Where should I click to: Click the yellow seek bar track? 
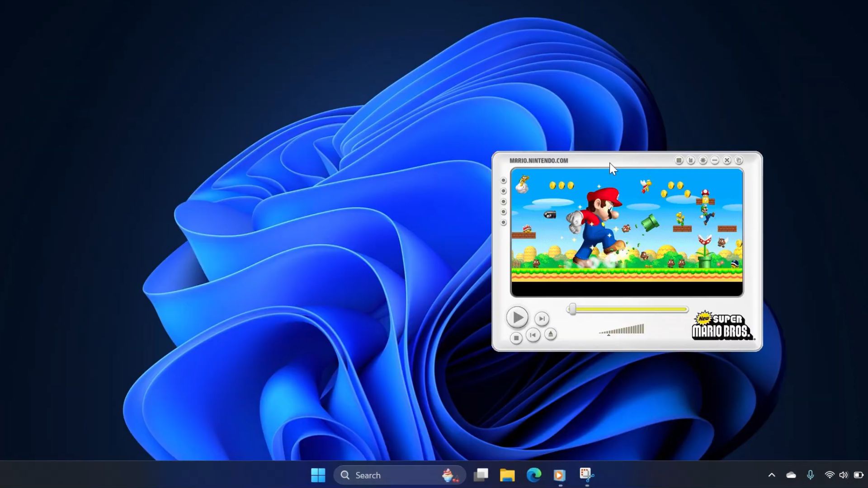[627, 310]
